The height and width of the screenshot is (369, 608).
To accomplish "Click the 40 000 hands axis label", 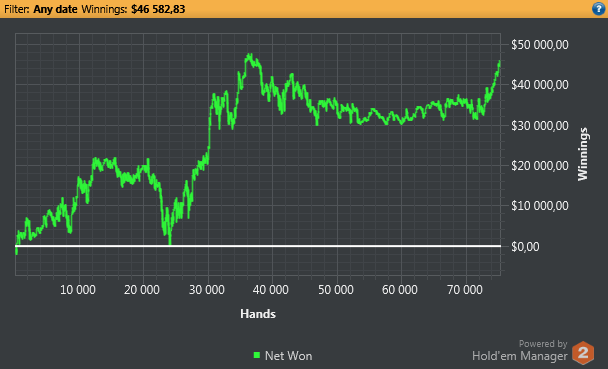I will 270,290.
